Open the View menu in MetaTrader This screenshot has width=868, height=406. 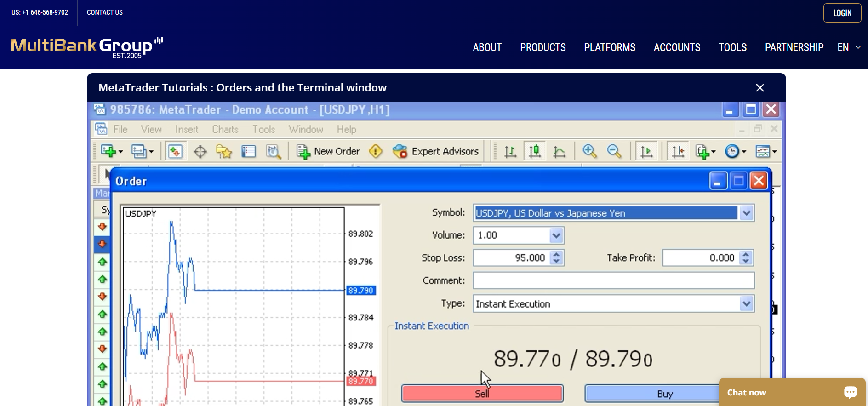(x=151, y=129)
